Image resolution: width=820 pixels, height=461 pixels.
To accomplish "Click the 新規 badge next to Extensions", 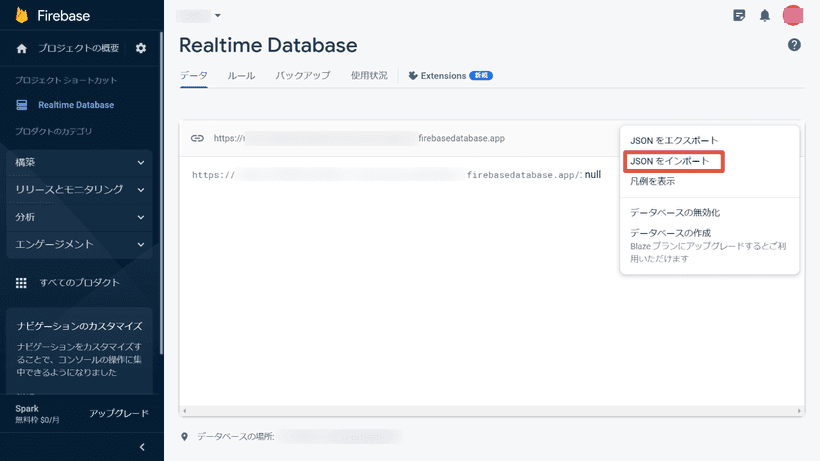I will pyautogui.click(x=481, y=76).
